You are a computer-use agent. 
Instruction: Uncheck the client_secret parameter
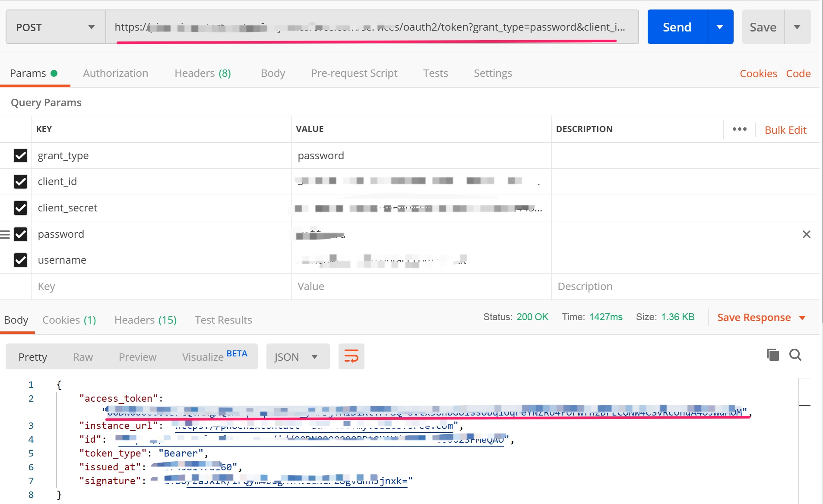(20, 208)
